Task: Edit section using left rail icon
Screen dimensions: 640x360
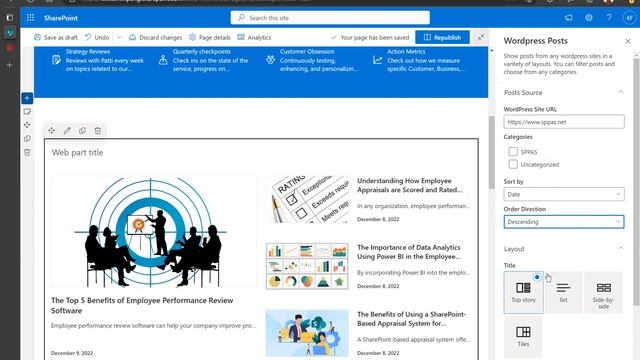Action: [27, 111]
